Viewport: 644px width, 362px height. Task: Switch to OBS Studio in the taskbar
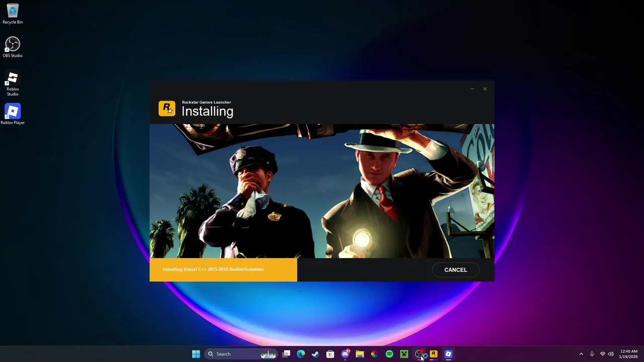click(419, 354)
